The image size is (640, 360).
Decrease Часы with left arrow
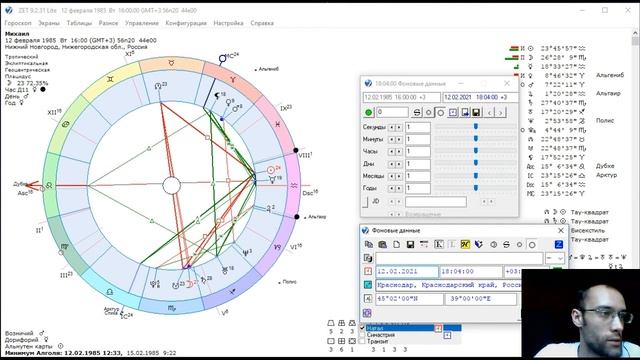coord(391,152)
